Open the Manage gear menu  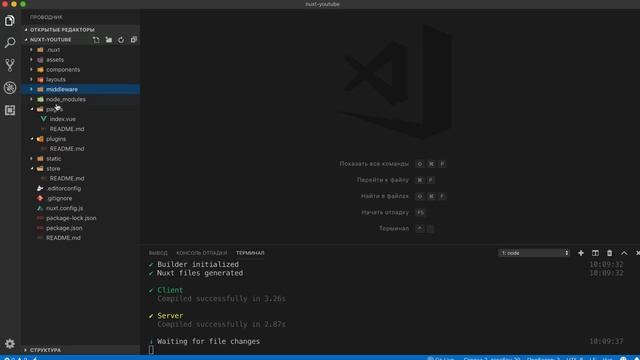pos(10,344)
